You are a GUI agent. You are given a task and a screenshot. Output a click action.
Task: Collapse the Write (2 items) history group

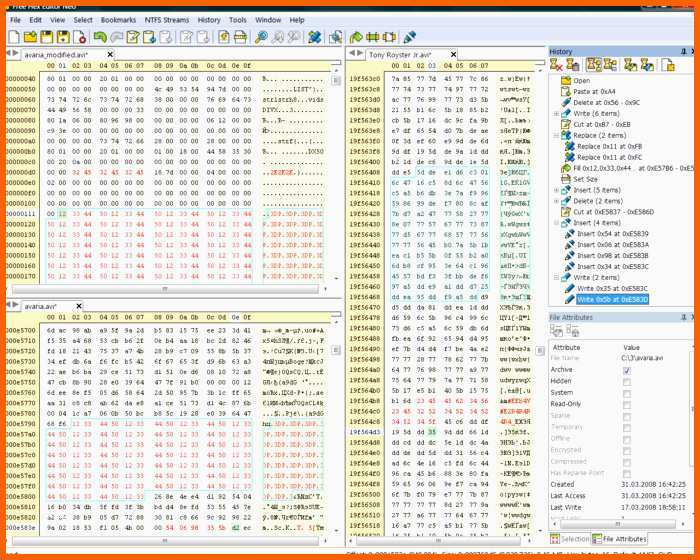tap(556, 277)
